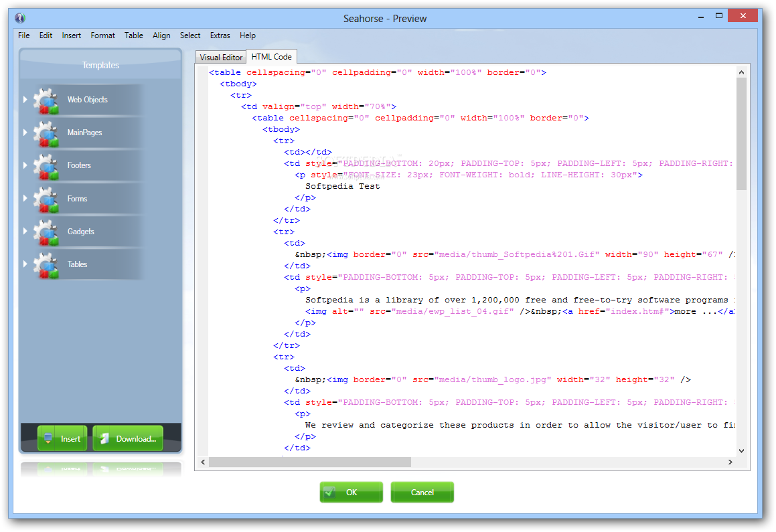Image resolution: width=776 pixels, height=532 pixels.
Task: Click the Download... button
Action: click(x=128, y=438)
